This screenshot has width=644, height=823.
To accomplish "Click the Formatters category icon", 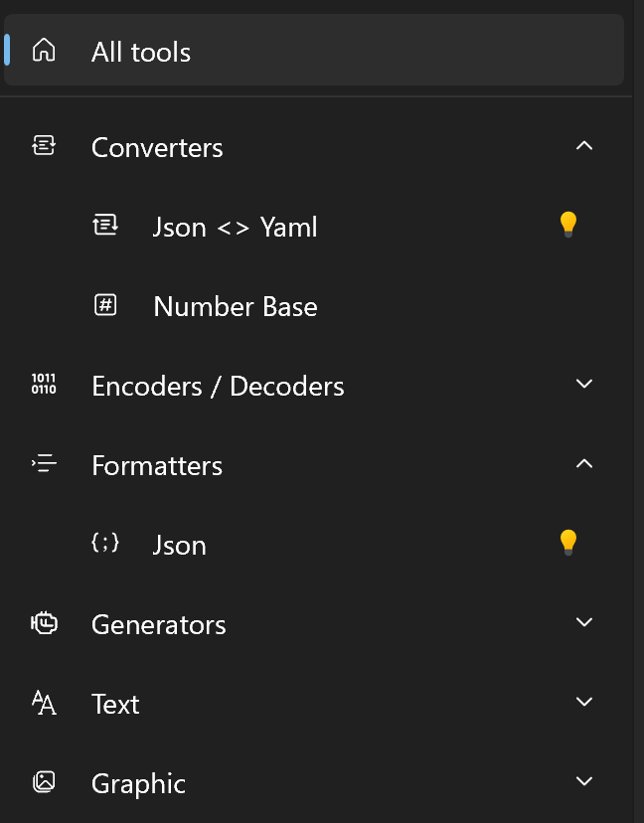I will pos(44,464).
